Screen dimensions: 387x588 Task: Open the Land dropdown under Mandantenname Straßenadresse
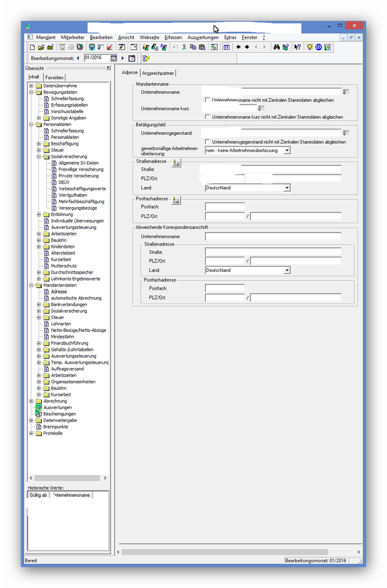[286, 188]
